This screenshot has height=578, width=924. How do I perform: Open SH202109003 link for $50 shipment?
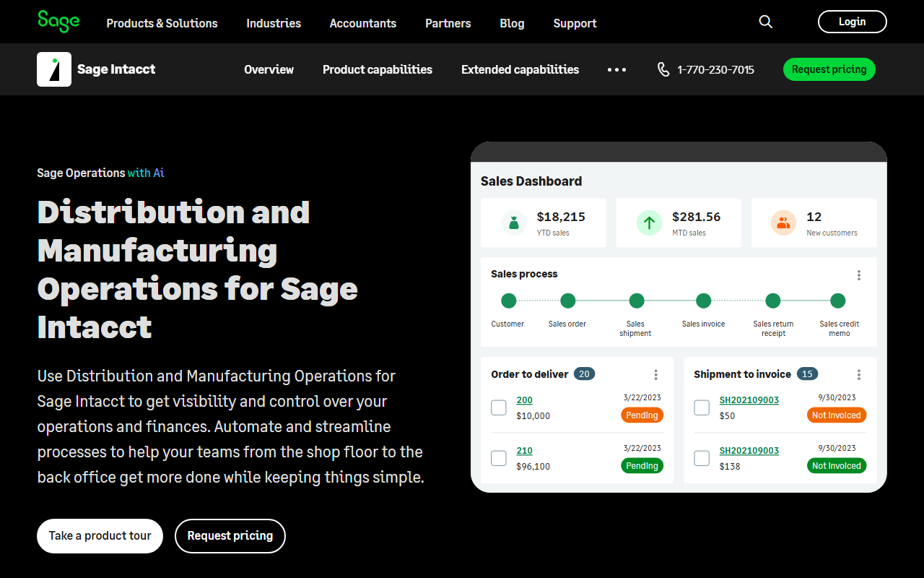coord(749,400)
